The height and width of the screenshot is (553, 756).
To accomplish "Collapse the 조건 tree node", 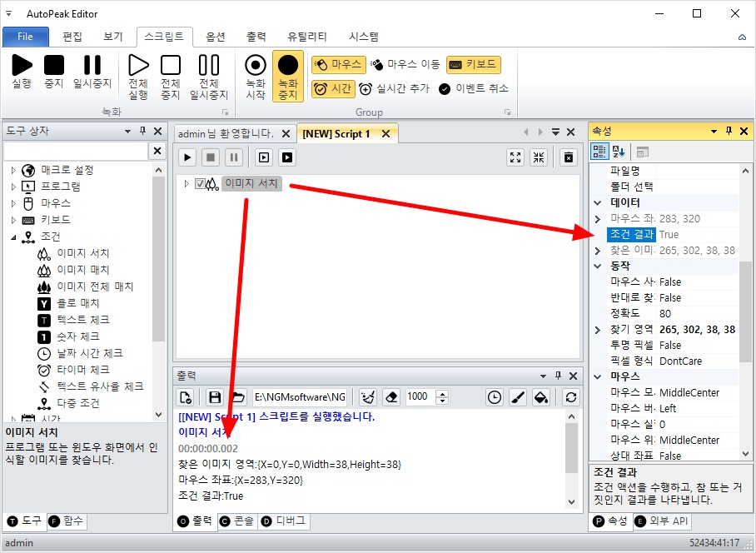I will tap(13, 237).
